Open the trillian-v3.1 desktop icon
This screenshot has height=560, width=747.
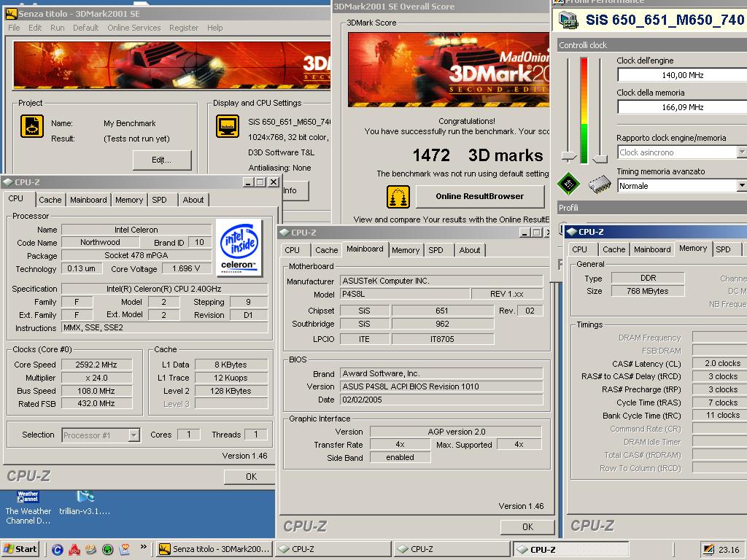85,503
